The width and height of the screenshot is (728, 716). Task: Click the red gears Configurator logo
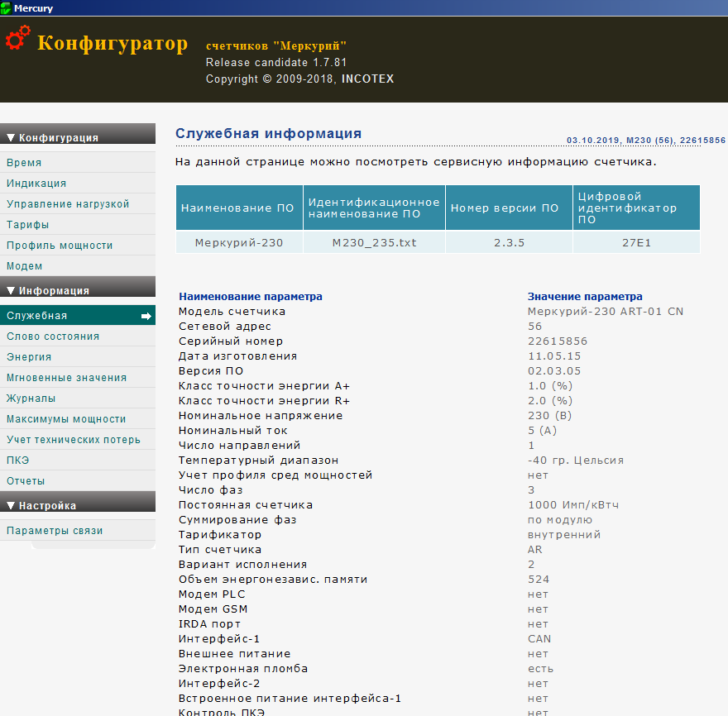pos(18,37)
